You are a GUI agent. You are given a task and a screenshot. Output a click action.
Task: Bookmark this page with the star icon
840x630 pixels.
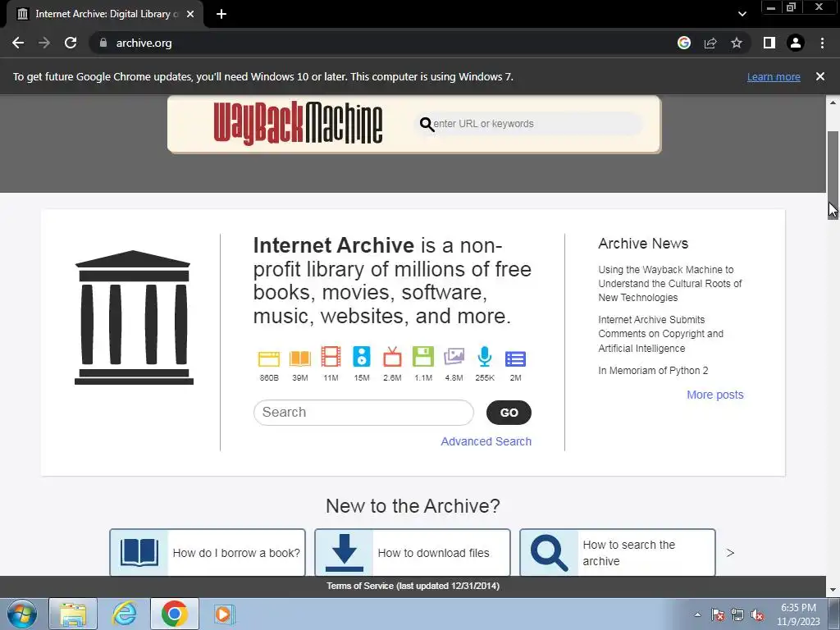click(x=737, y=43)
